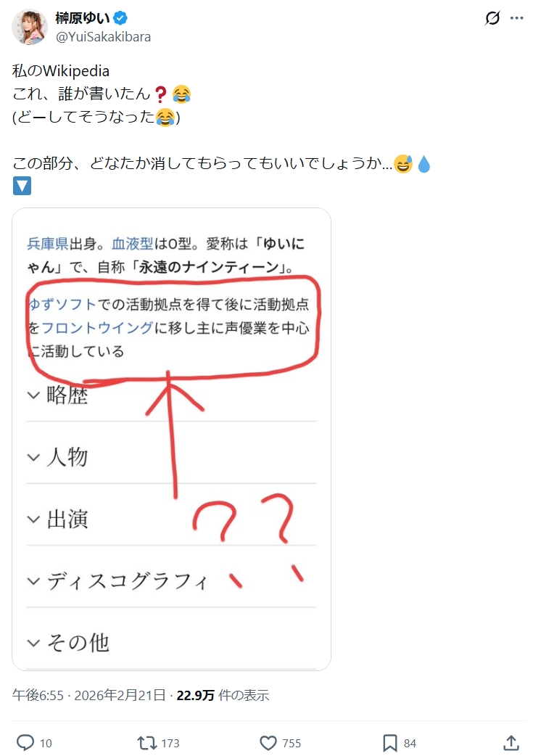The image size is (533, 756).
Task: Open the three-dot more options menu
Action: 516,18
